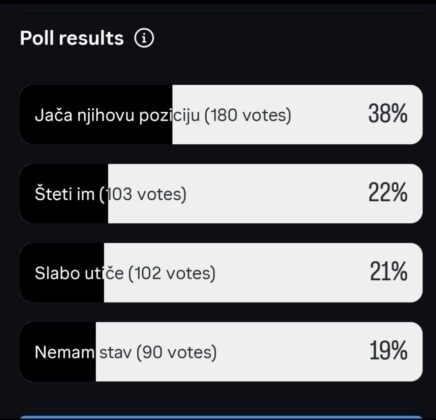Click the 22% percentage value

(x=388, y=193)
